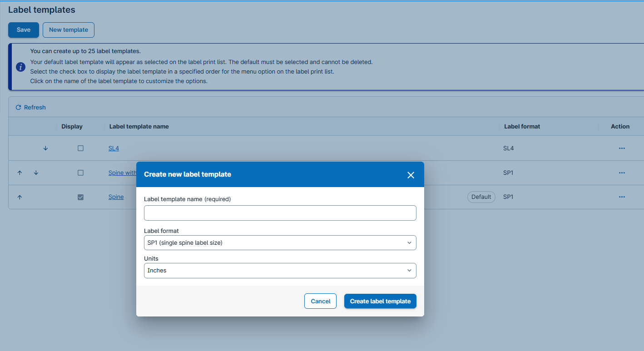644x351 pixels.
Task: Open the Label format dropdown
Action: pyautogui.click(x=280, y=242)
